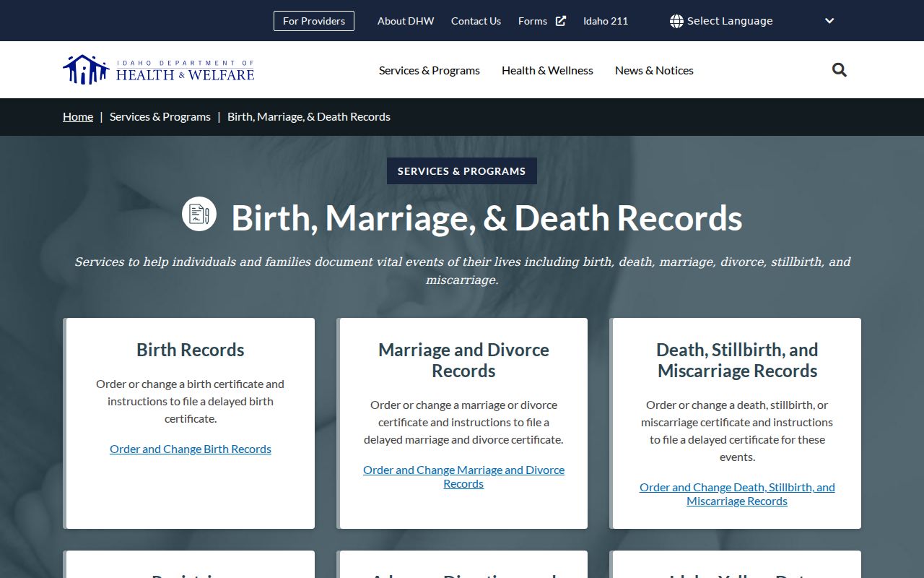Go to About DHW page
This screenshot has height=578, width=924.
(x=406, y=21)
